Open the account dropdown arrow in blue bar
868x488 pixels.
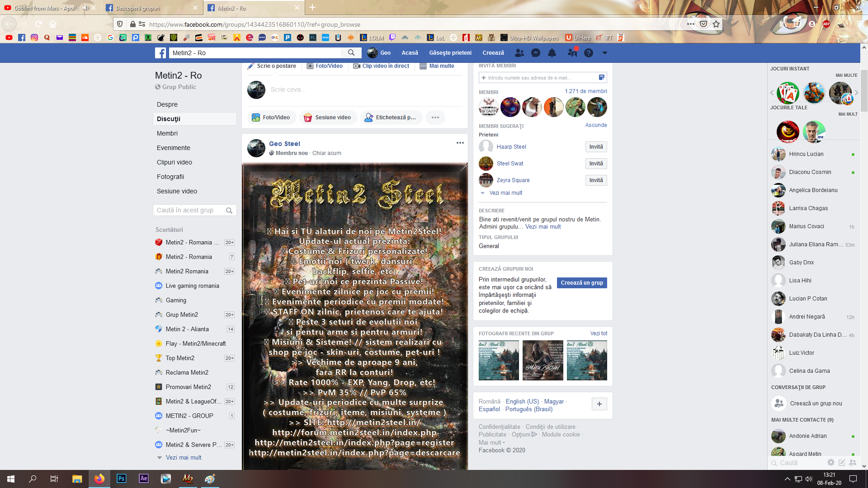click(604, 53)
